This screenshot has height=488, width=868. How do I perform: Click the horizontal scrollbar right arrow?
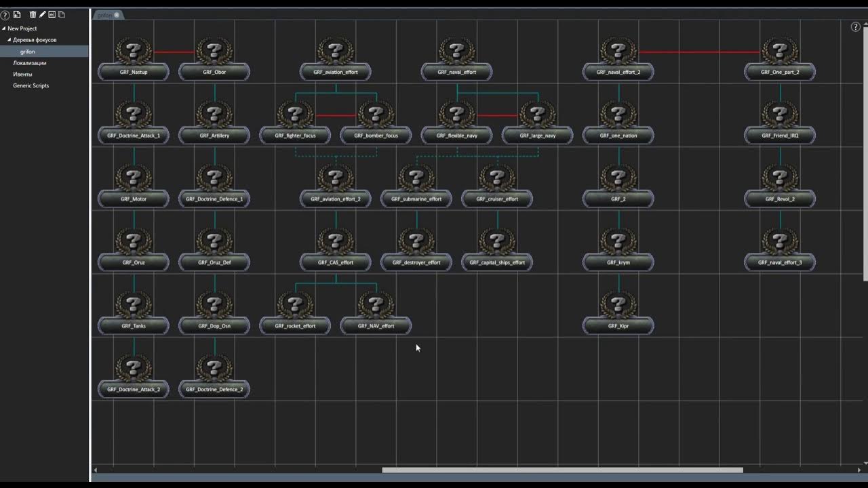[859, 470]
